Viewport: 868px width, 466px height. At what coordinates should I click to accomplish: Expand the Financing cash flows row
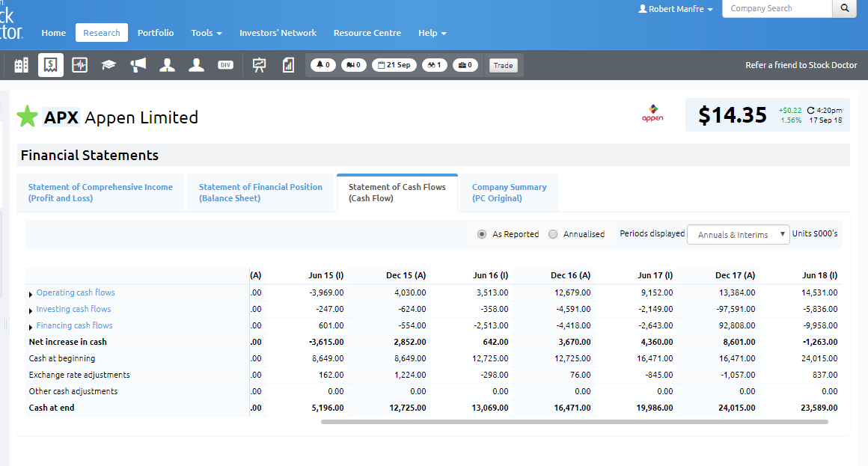coord(31,328)
